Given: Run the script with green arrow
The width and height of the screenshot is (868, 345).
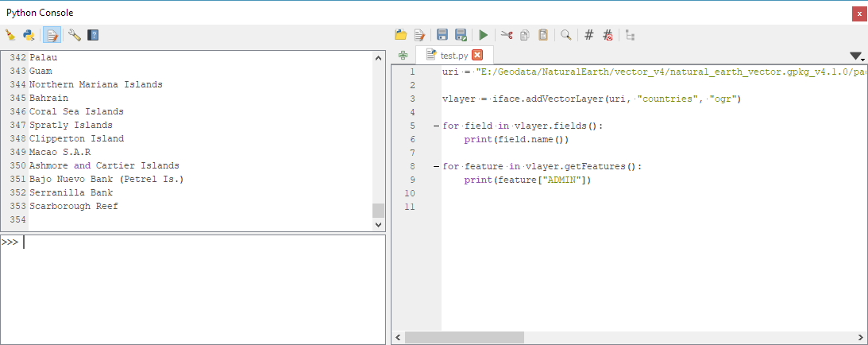Looking at the screenshot, I should click(x=484, y=36).
